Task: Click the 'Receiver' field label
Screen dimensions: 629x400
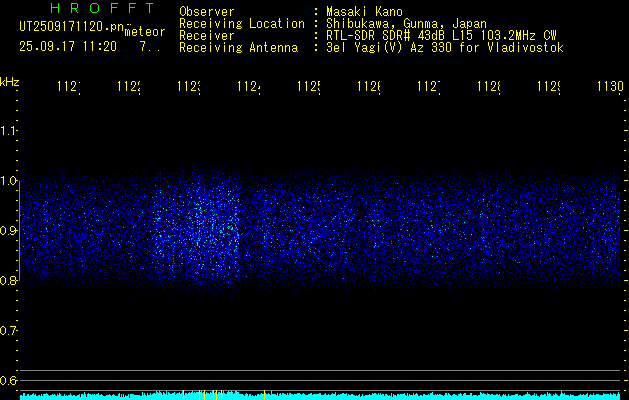Action: 207,36
